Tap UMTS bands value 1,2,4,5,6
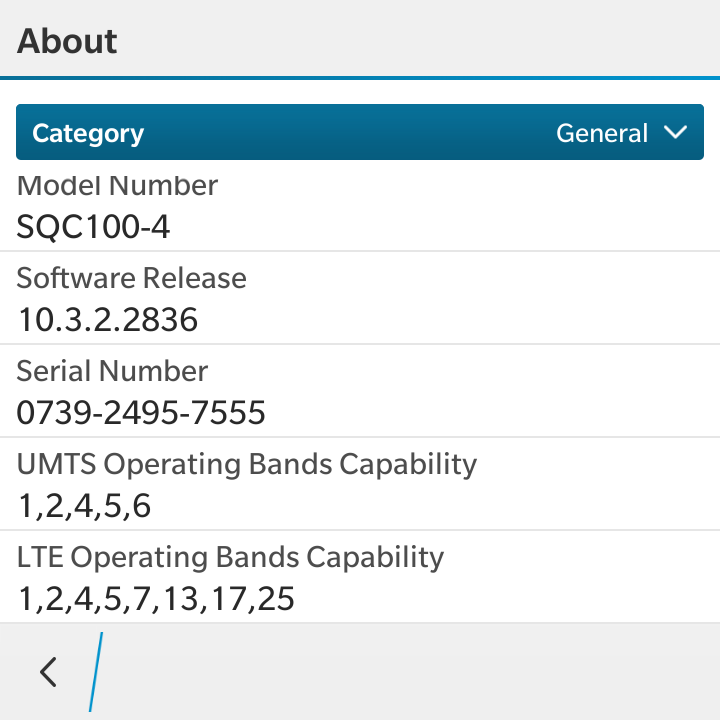This screenshot has height=720, width=720. [x=84, y=506]
